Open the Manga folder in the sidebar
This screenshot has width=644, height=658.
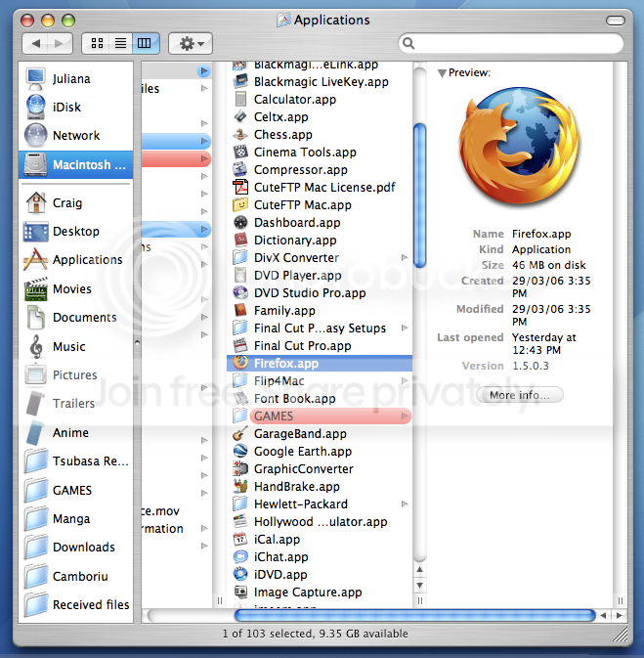click(x=76, y=519)
